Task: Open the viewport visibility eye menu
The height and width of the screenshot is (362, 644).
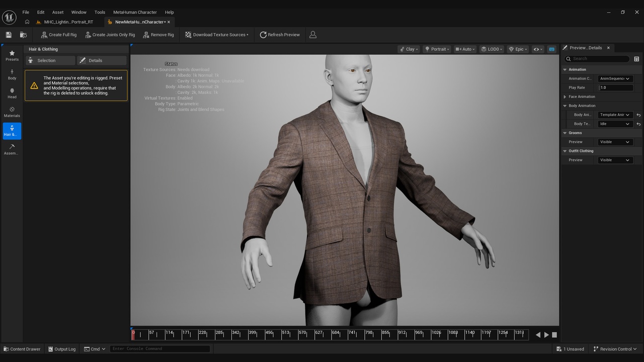Action: (x=538, y=49)
